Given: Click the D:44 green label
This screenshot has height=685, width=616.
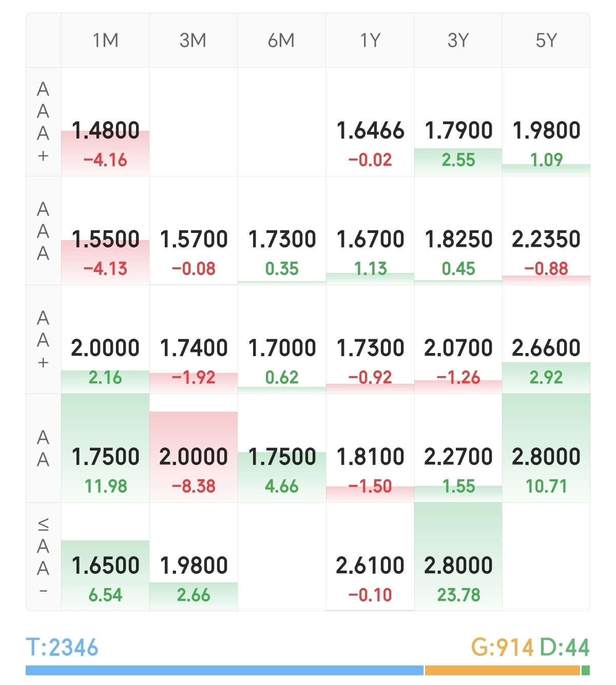Looking at the screenshot, I should pos(565,648).
